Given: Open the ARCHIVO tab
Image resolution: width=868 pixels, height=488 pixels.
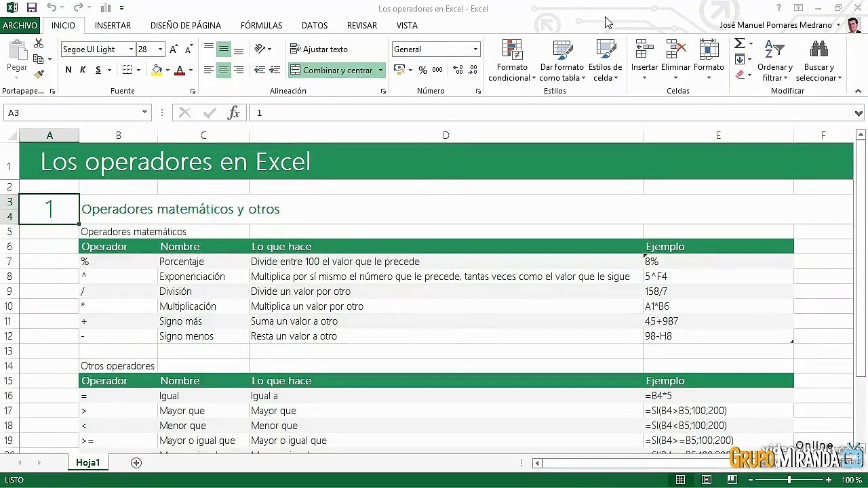Looking at the screenshot, I should click(x=20, y=25).
